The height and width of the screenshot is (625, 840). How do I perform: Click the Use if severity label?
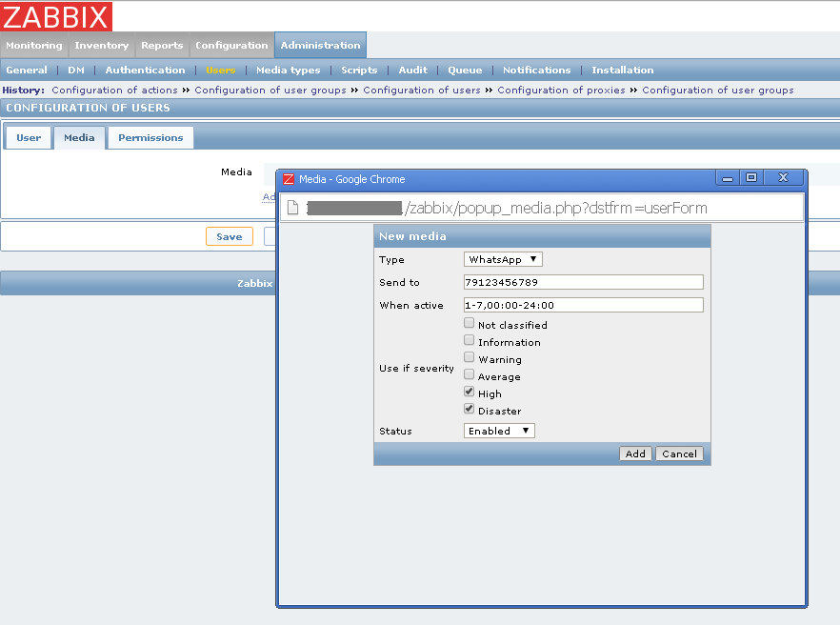click(416, 369)
